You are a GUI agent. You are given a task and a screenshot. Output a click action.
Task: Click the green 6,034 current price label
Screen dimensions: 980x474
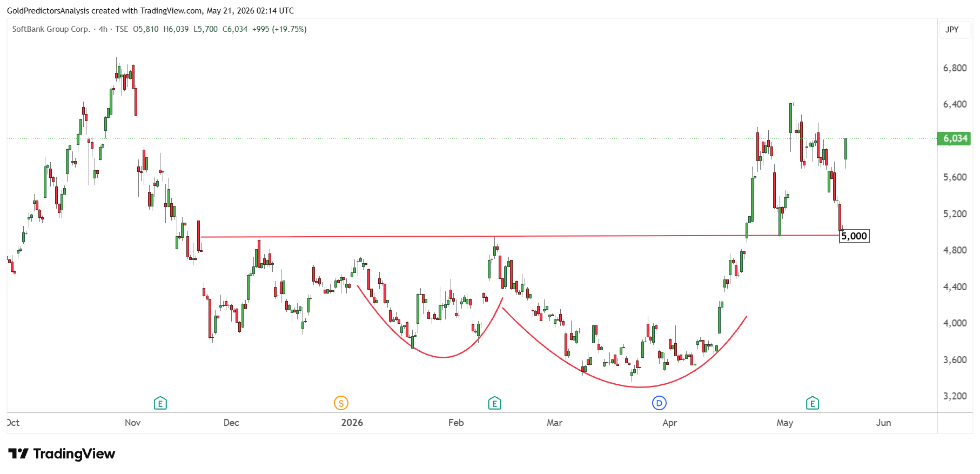pos(955,138)
